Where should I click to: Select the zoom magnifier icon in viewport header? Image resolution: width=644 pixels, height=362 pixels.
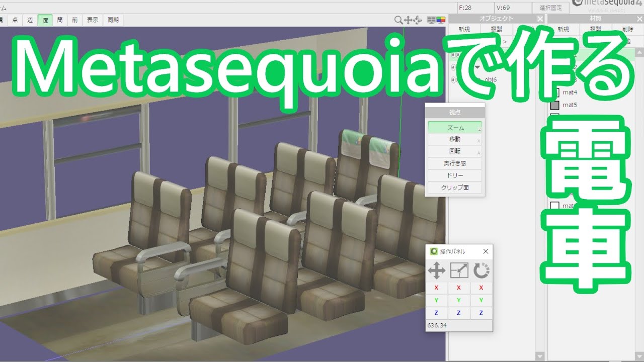pos(398,20)
